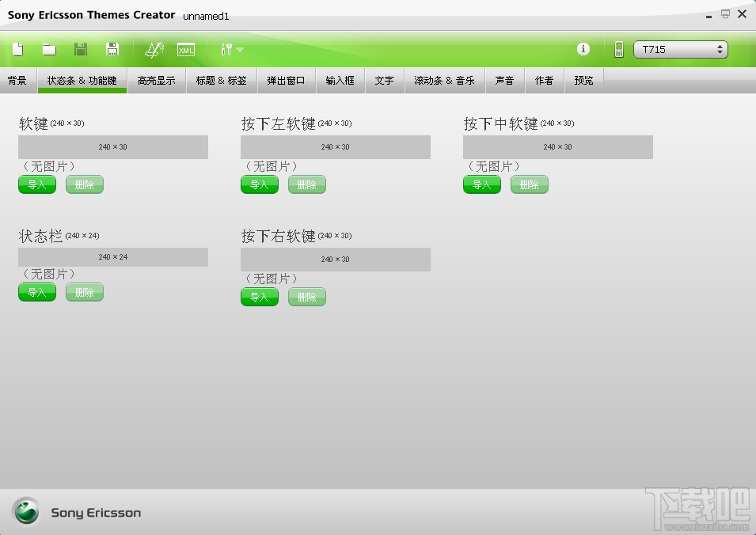Open the 输入框 tab
The image size is (756, 535).
pyautogui.click(x=340, y=81)
